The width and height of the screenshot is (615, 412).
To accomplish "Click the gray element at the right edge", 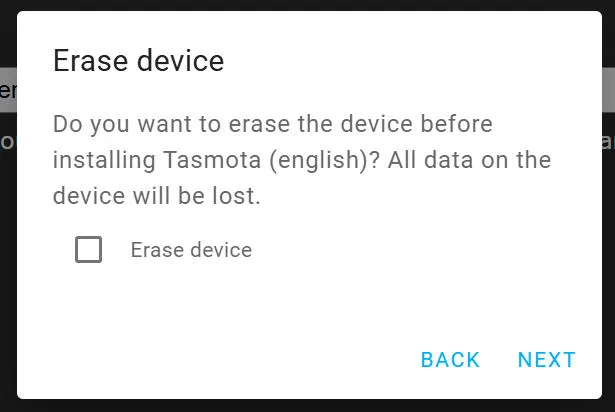I will pos(608,91).
